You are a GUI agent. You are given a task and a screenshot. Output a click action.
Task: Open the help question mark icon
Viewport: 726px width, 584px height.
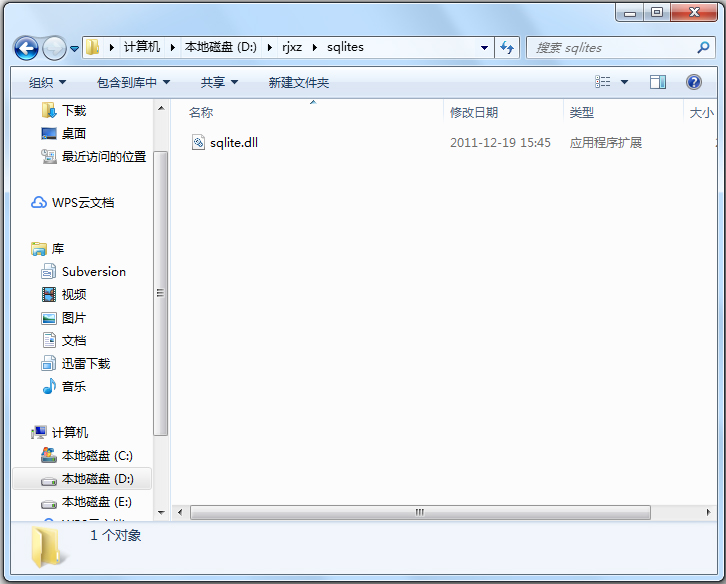point(693,82)
